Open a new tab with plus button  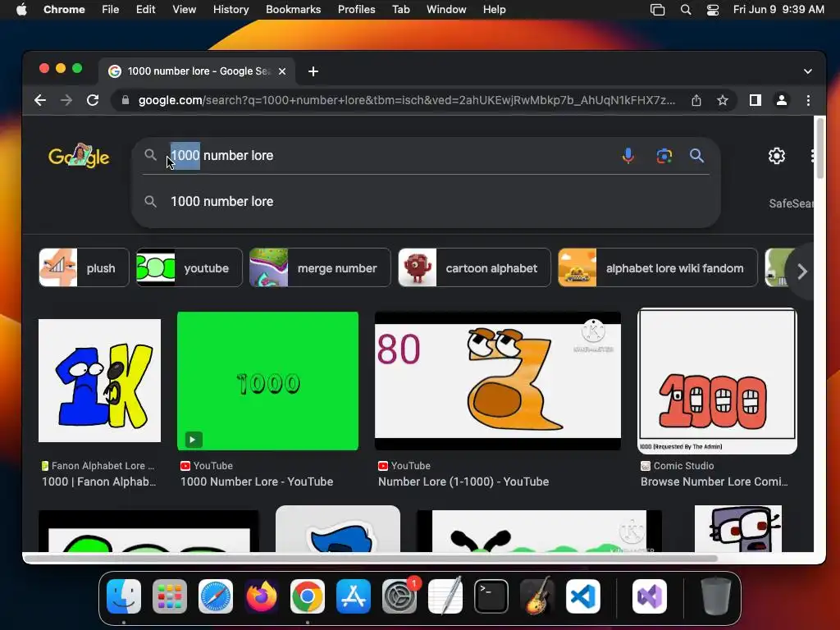(x=313, y=71)
